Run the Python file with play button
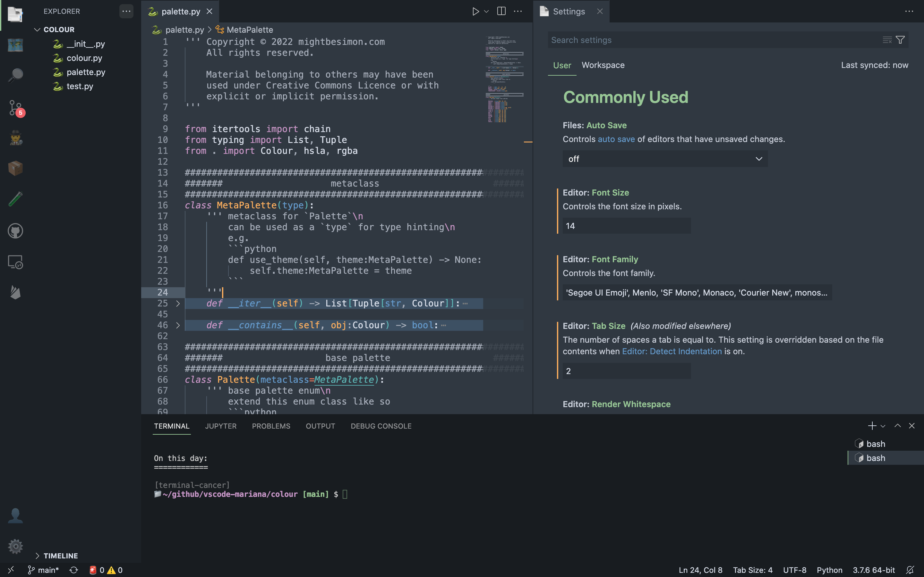 click(475, 12)
